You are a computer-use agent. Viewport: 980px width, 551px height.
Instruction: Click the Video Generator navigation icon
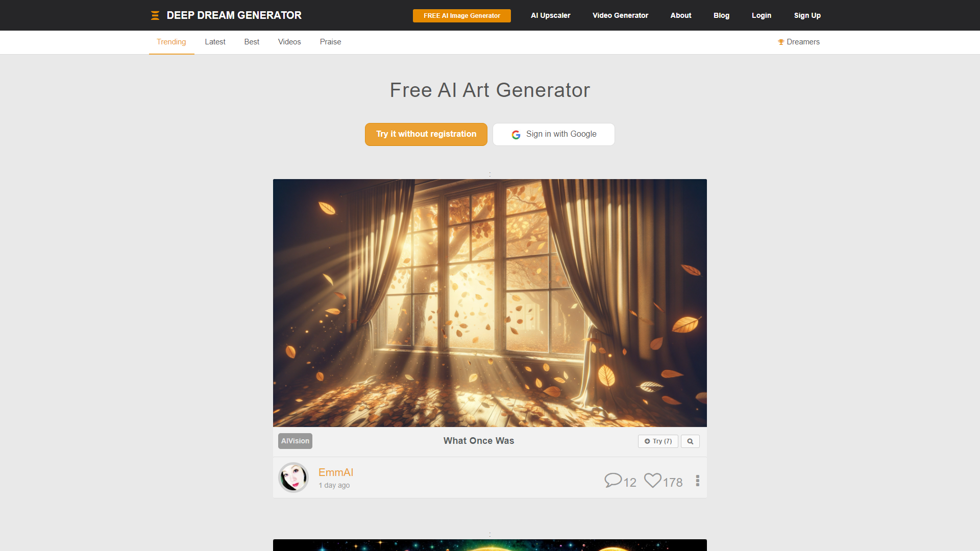coord(620,15)
